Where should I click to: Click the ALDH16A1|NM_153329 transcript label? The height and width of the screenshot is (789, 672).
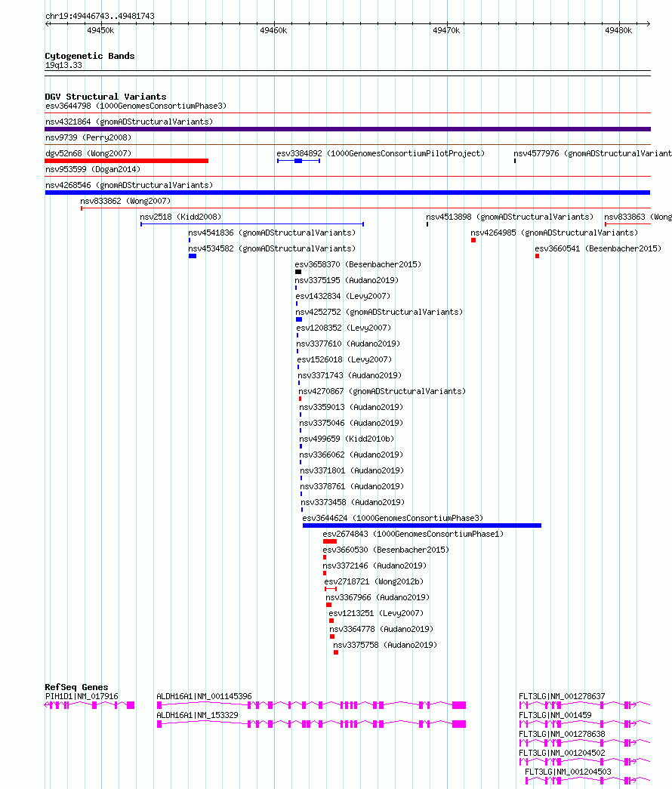pyautogui.click(x=197, y=715)
